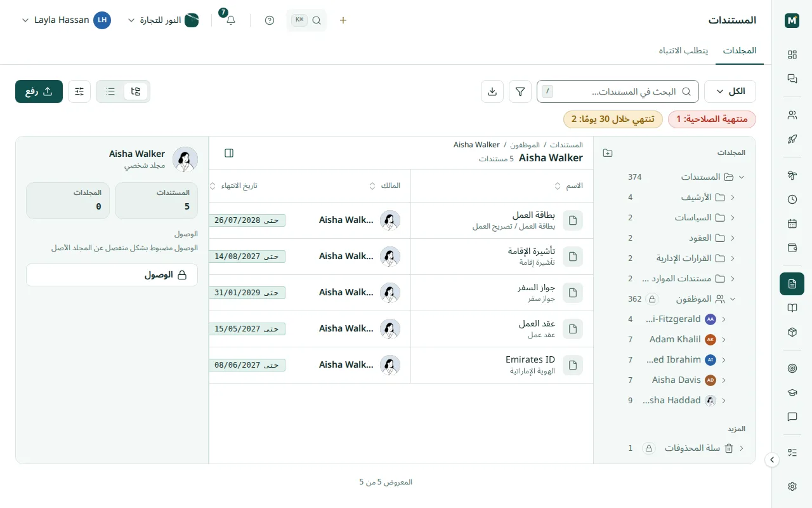Open the graduation cap icon in sidebar
Image resolution: width=812 pixels, height=508 pixels.
click(x=792, y=392)
